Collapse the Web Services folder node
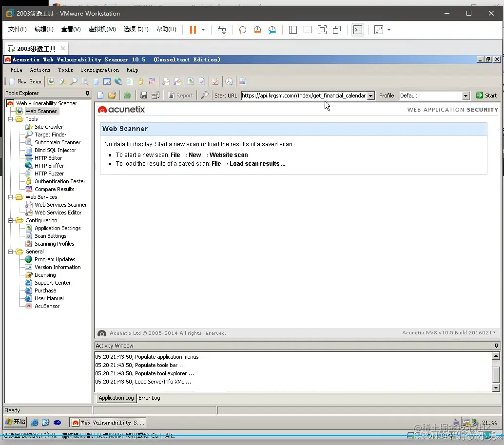 tap(11, 197)
